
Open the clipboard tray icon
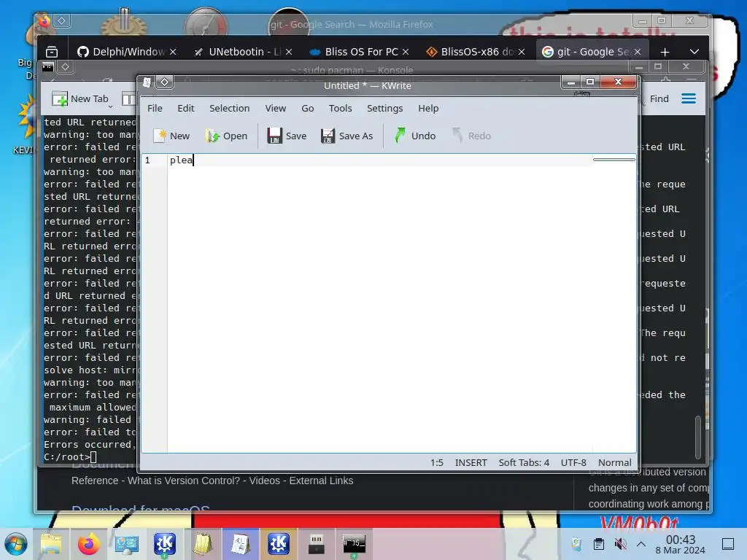coord(599,544)
